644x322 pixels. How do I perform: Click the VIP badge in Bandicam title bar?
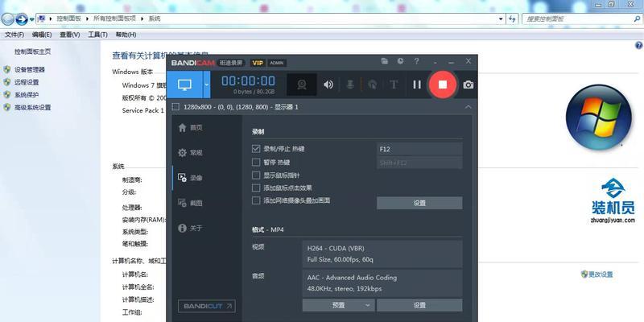[x=258, y=63]
